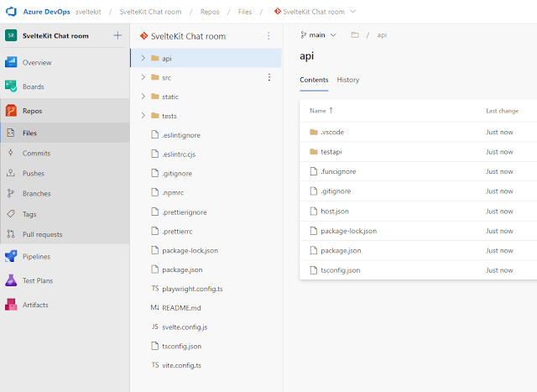Click the Files icon in Repos submenu
Viewport: 537px width, 392px height.
(11, 133)
